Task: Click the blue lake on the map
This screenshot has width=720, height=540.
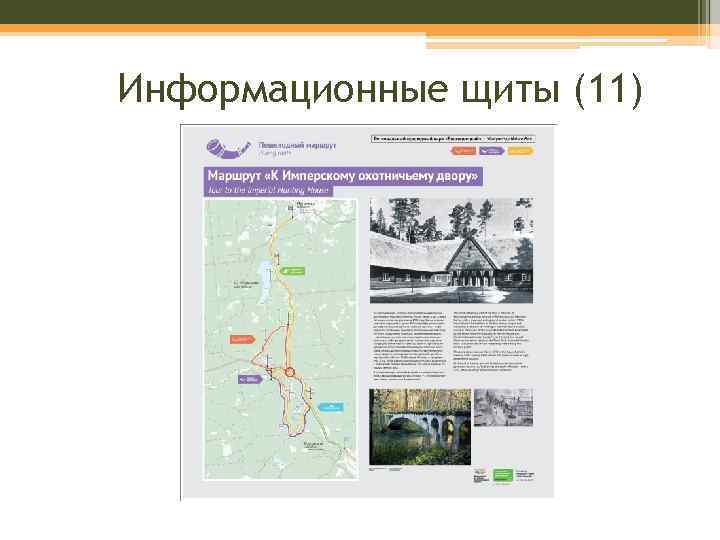Action: coord(264,281)
